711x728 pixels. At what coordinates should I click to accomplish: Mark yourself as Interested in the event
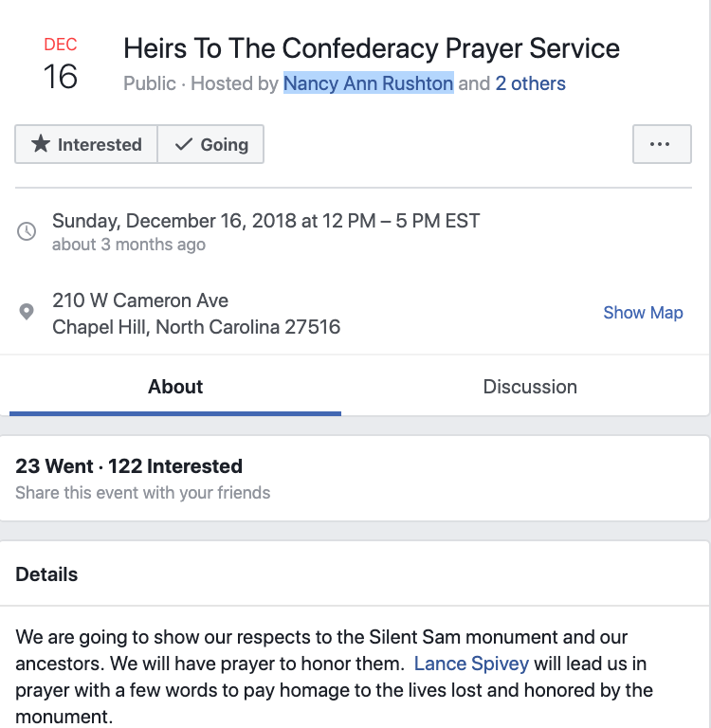click(86, 144)
